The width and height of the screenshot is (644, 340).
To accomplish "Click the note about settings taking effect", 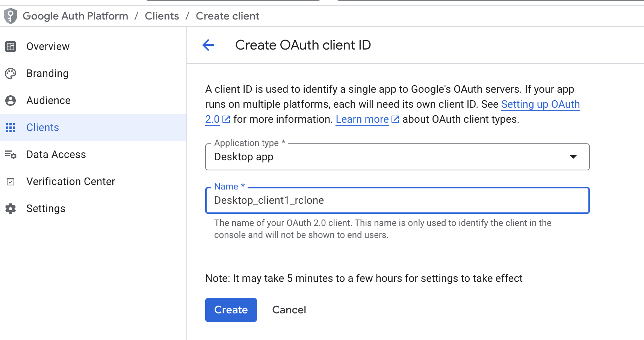I will 364,278.
